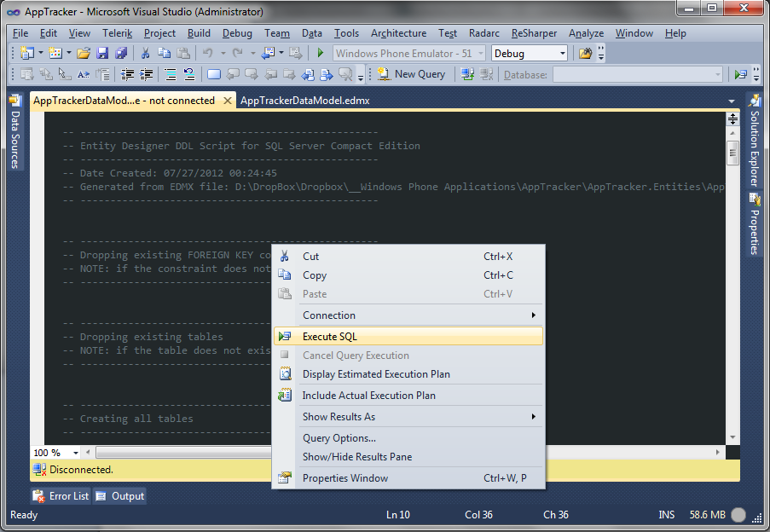Expand the Show Results As submenu
This screenshot has height=532, width=770.
(x=408, y=417)
